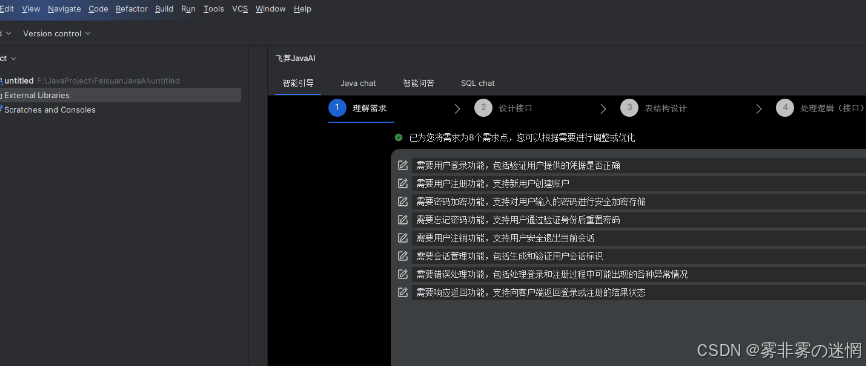866x366 pixels.
Task: Open the Code menu
Action: 98,9
